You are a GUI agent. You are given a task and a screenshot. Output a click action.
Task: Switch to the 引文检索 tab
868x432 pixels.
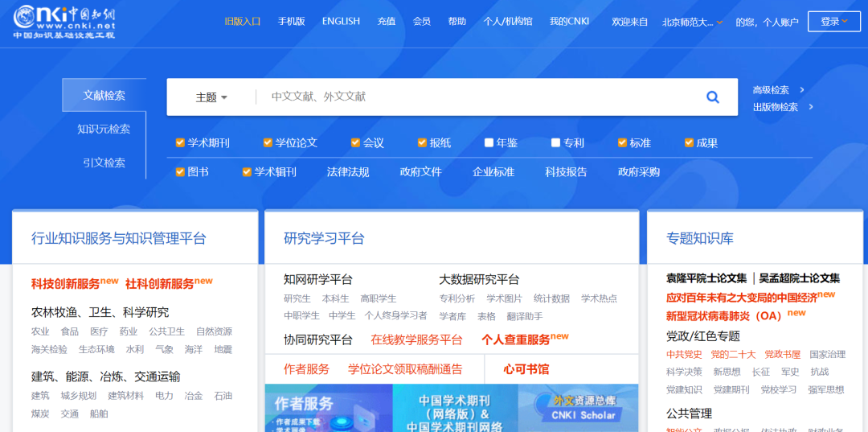pos(104,163)
